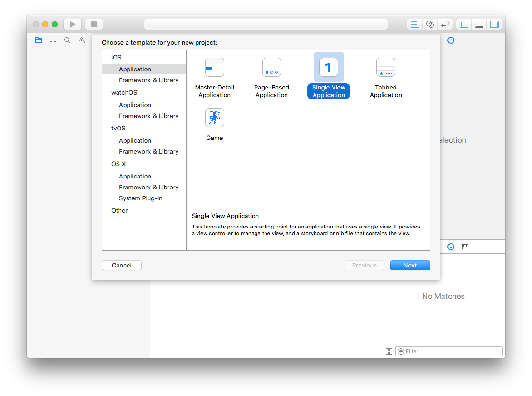Click the Next button
532x396 pixels.
point(410,266)
